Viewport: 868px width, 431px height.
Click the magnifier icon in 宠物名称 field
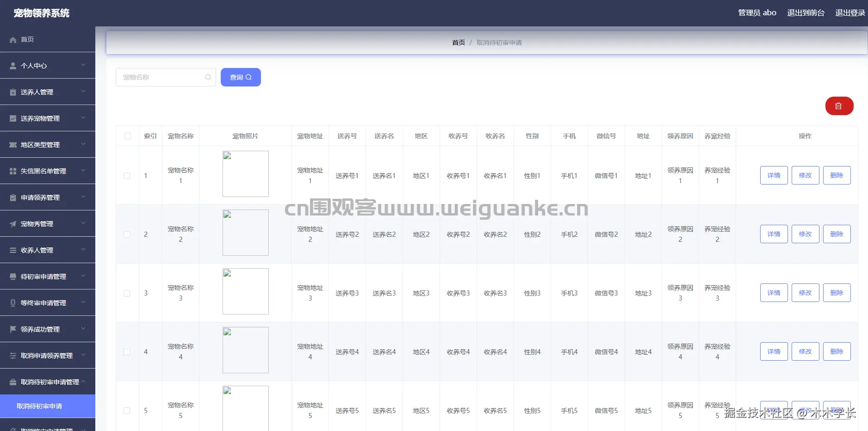(x=208, y=77)
